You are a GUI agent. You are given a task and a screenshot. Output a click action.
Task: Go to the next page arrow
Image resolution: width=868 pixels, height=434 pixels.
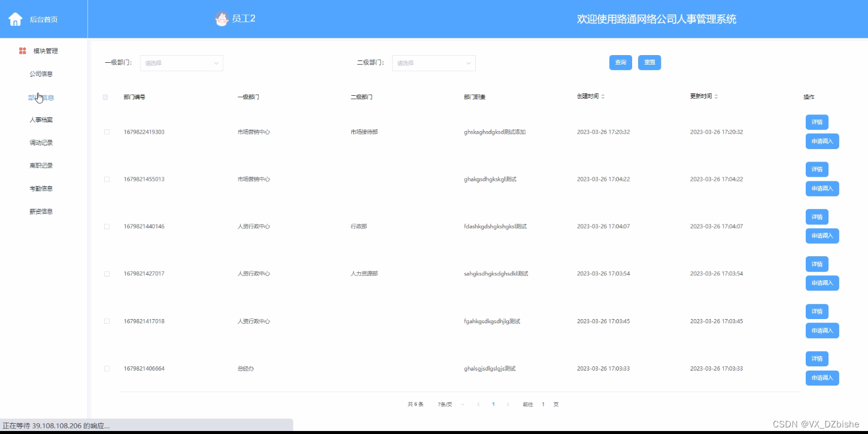click(508, 405)
